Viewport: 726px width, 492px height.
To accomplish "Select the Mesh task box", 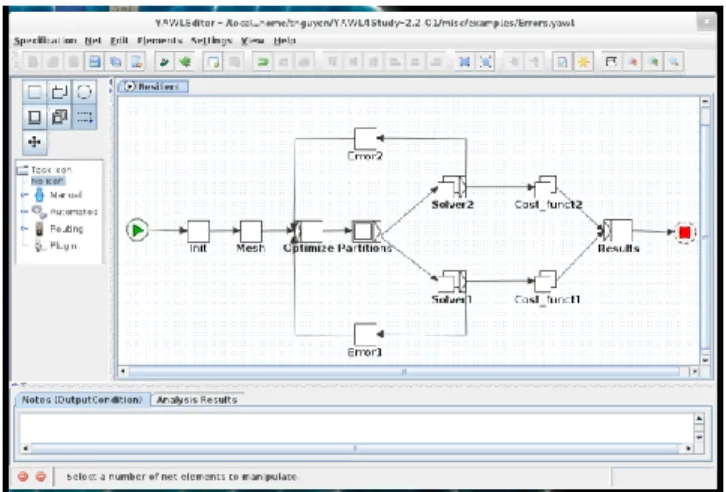I will [x=251, y=231].
